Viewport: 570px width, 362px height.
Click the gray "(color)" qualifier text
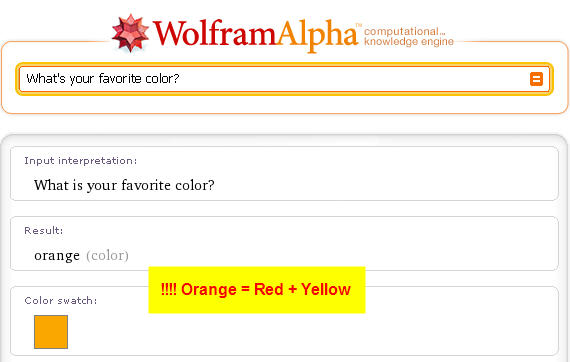pyautogui.click(x=107, y=256)
